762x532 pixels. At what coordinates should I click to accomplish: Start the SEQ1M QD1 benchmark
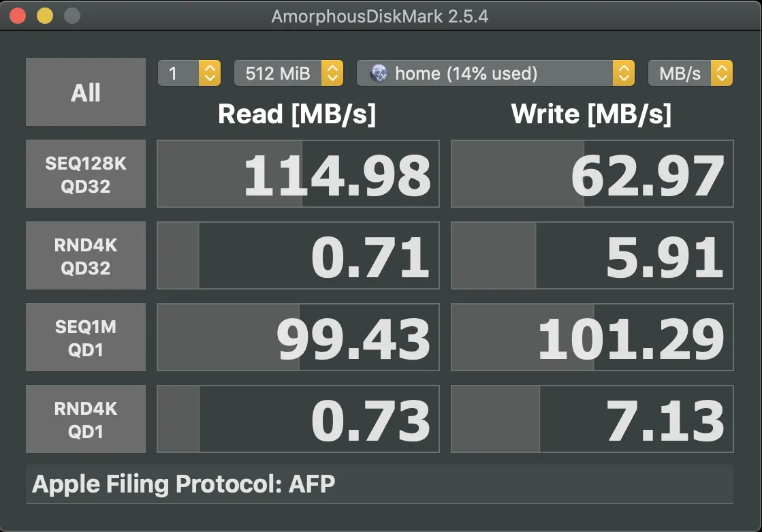(86, 337)
